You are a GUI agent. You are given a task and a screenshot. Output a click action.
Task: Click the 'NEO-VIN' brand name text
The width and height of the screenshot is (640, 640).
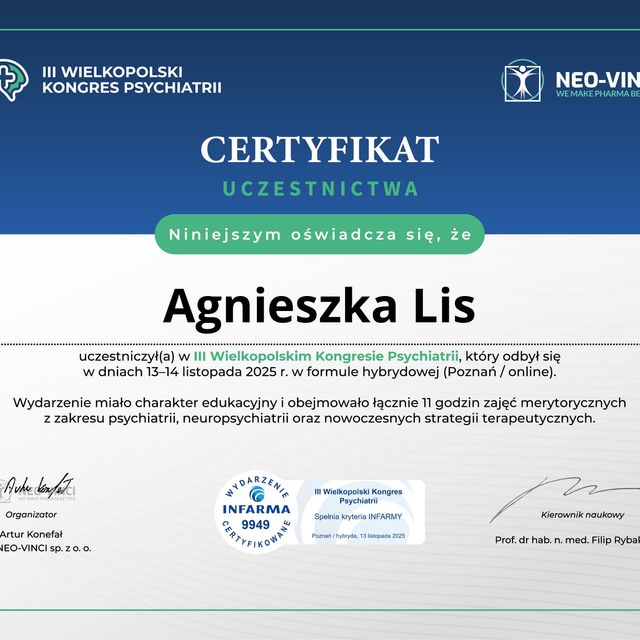598,80
